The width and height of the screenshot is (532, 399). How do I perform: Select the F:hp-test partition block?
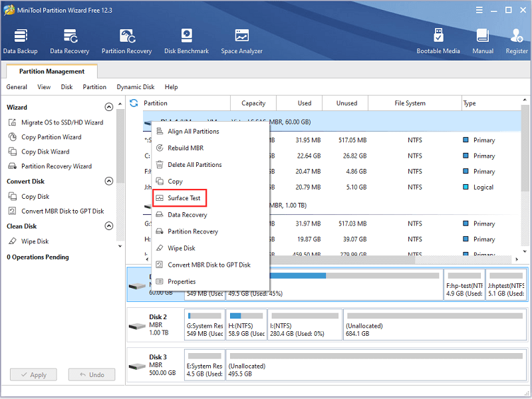point(464,285)
